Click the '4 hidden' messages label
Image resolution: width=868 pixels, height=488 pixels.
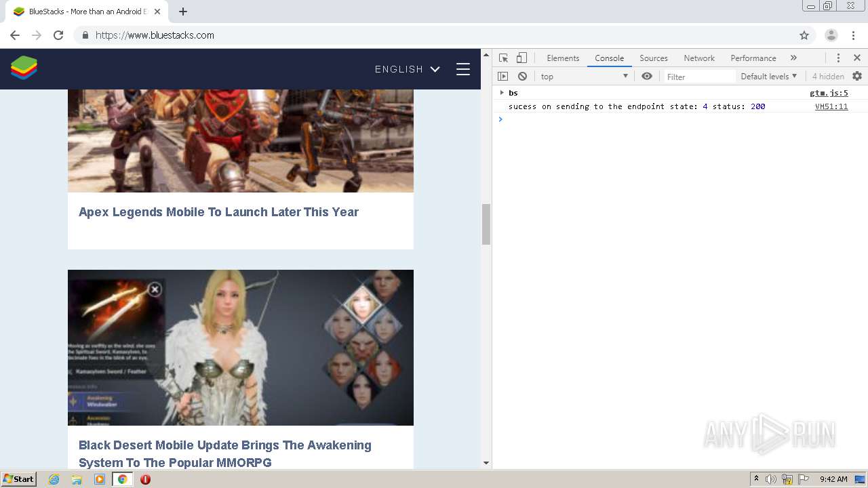point(828,77)
